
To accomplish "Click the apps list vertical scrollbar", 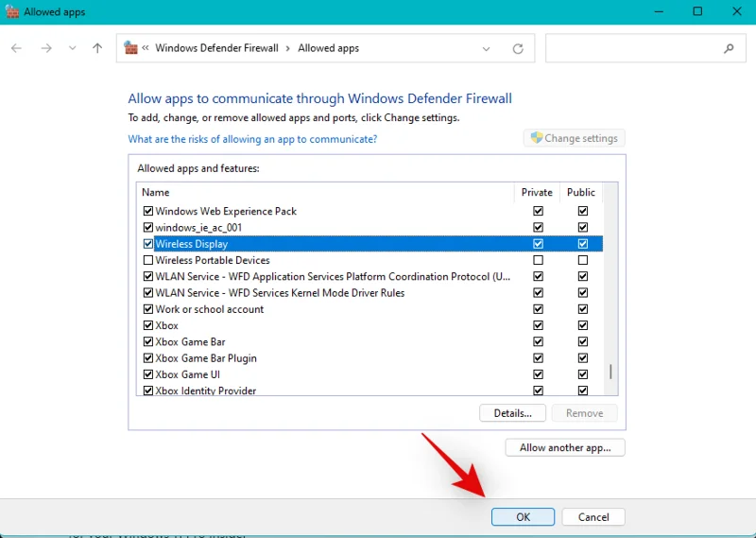I will 610,371.
